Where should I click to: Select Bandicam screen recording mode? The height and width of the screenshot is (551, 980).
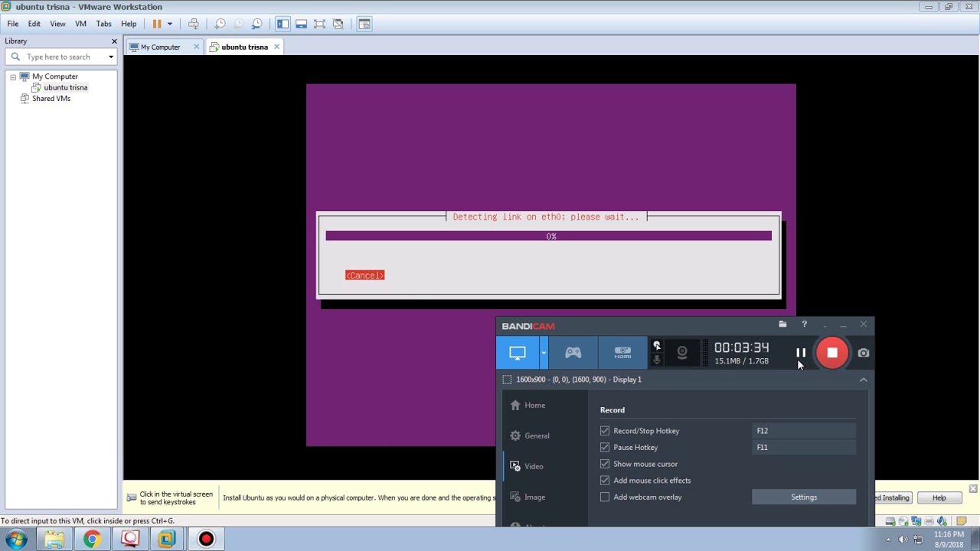coord(517,353)
